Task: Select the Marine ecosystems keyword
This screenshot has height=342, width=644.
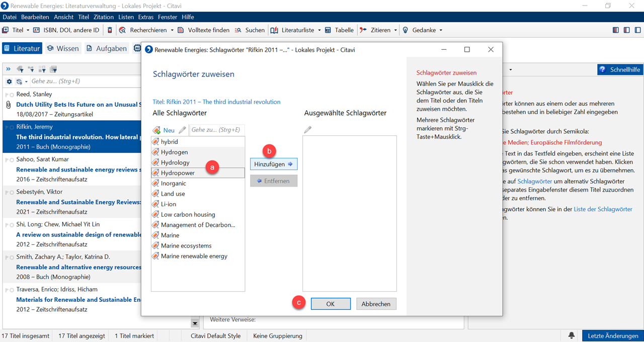Action: pos(186,246)
